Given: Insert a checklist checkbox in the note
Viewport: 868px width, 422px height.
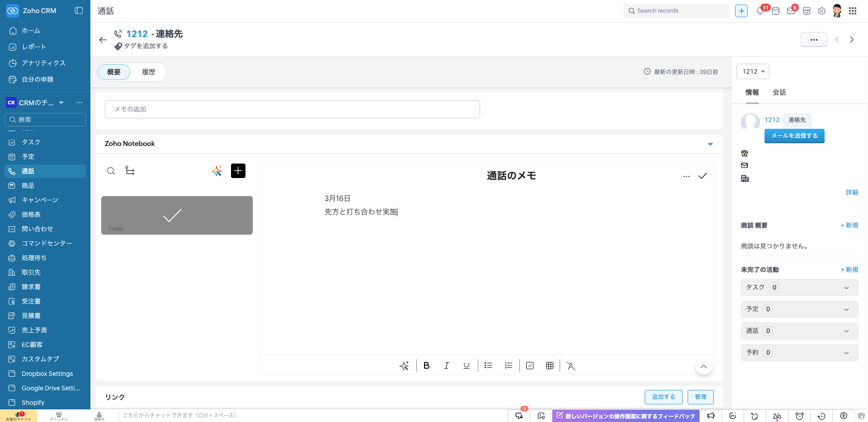Looking at the screenshot, I should (530, 366).
